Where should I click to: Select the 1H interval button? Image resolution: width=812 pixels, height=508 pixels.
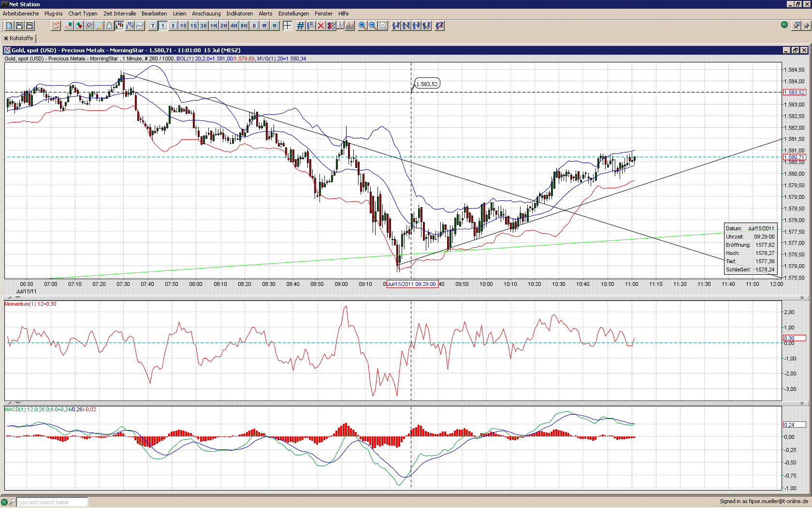(x=214, y=26)
